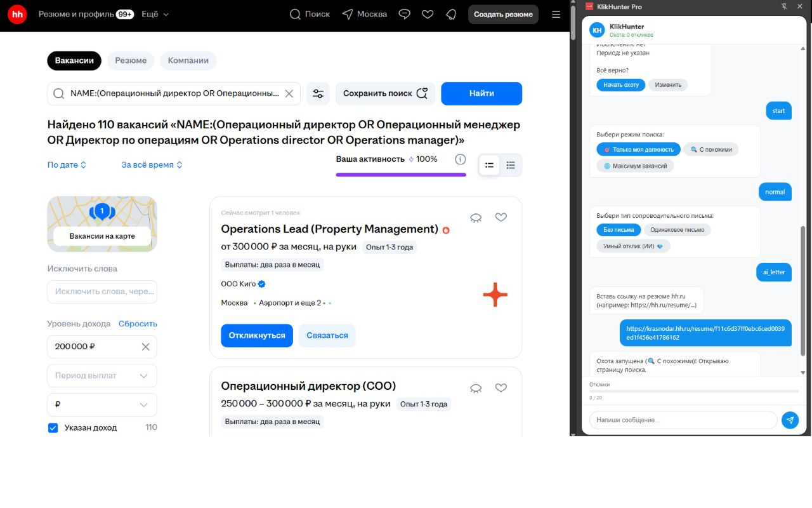
Task: Switch to the Компании tab
Action: (188, 61)
